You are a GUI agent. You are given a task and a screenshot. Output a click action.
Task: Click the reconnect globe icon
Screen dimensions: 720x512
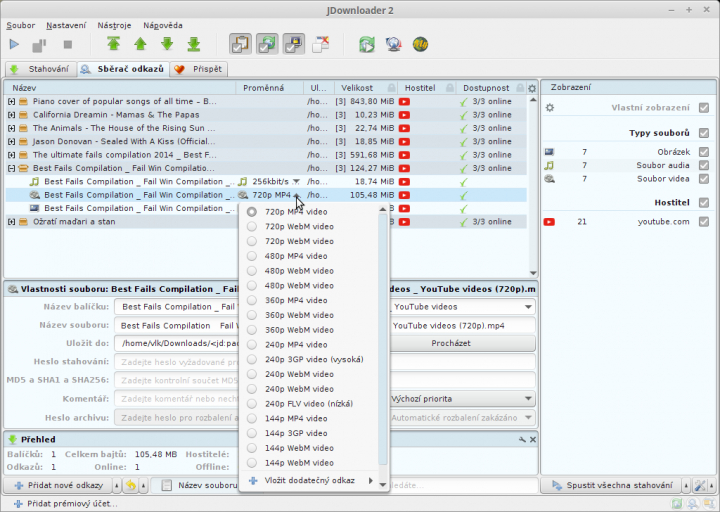394,45
